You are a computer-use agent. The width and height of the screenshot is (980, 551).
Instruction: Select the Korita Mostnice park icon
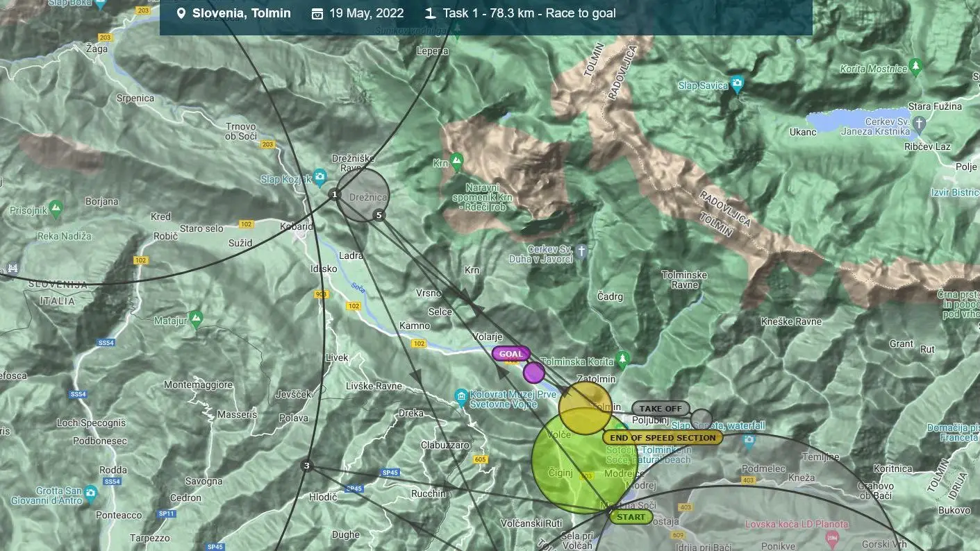coord(915,67)
